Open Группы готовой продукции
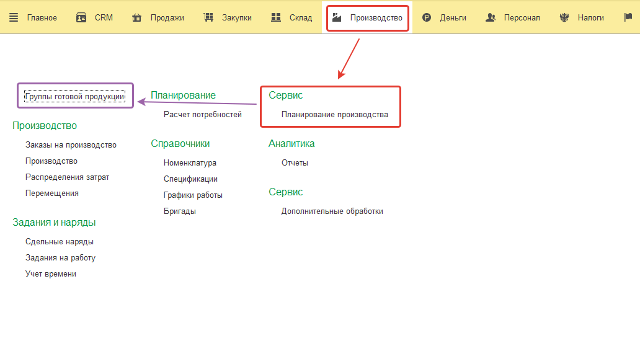Image resolution: width=640 pixels, height=364 pixels. 74,96
